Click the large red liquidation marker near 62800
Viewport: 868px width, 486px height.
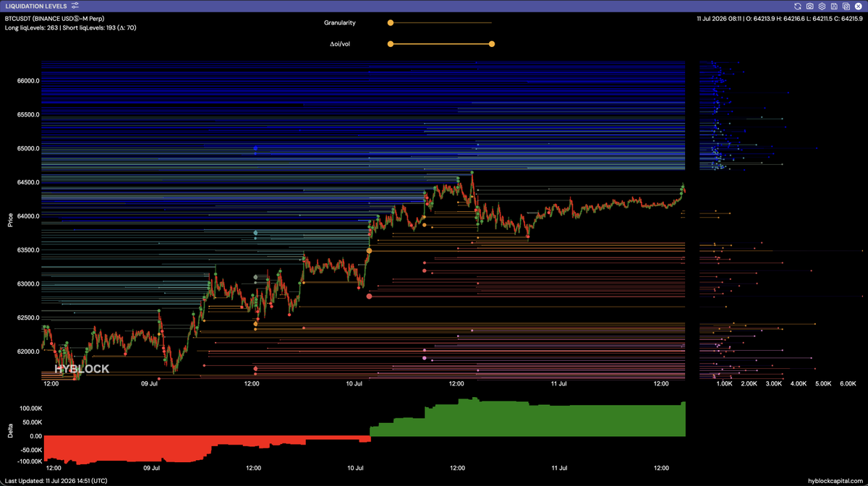tap(370, 296)
